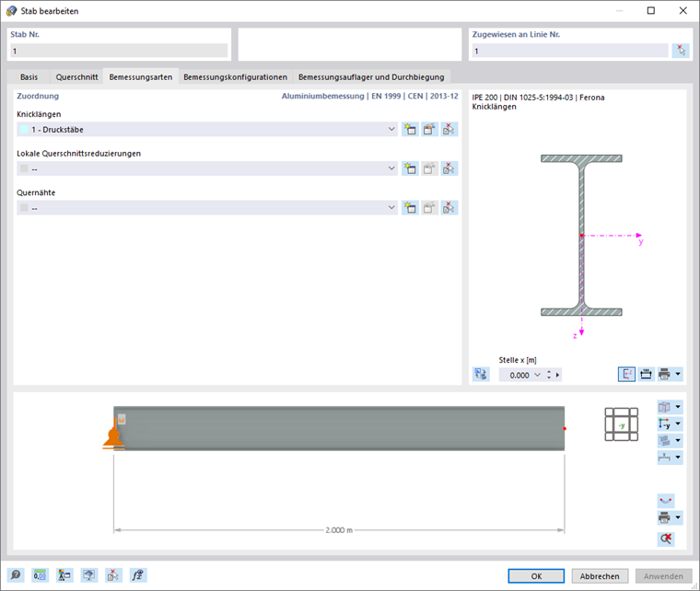Image resolution: width=700 pixels, height=591 pixels.
Task: Click the Aluminiumbemessung | EN 1999 heading text
Action: tap(369, 96)
